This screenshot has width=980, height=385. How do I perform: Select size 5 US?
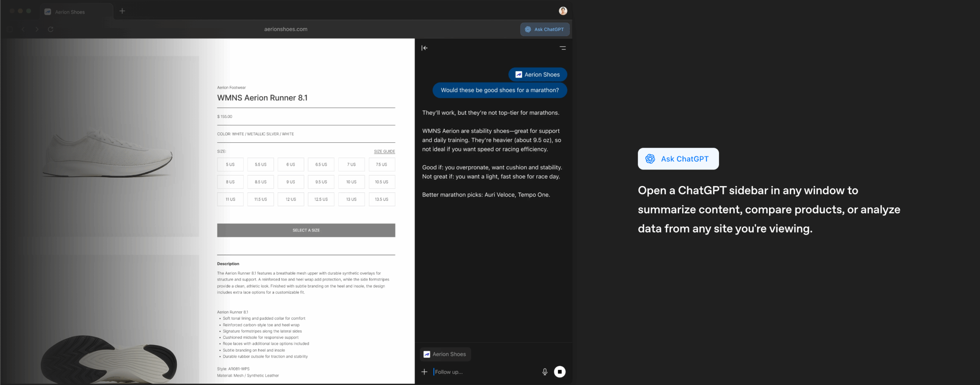point(230,165)
